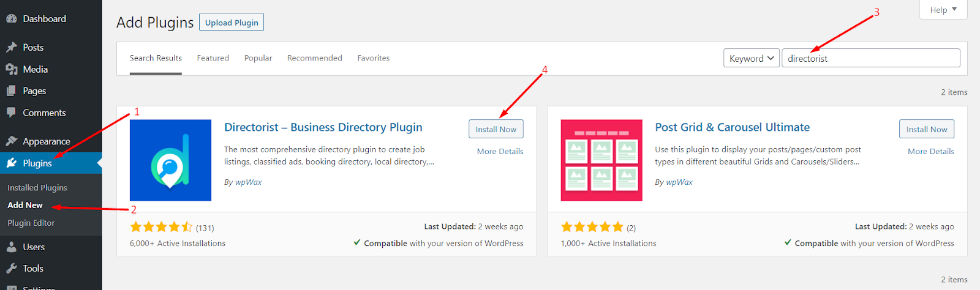The image size is (980, 290).
Task: Open Post Grid & Carousel Ultimate title
Action: tap(733, 127)
